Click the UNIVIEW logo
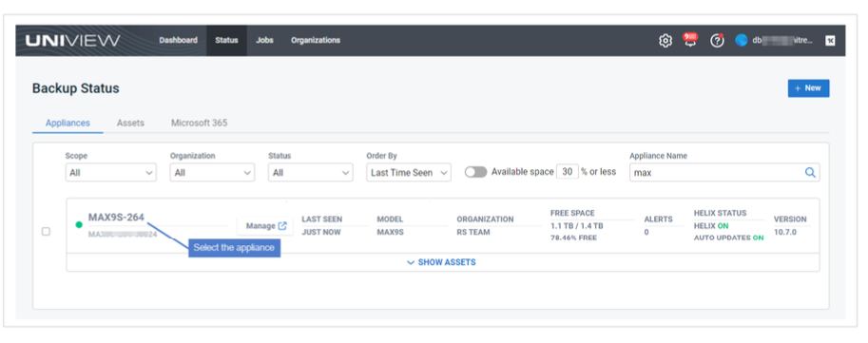Screen dimensions: 868x343 coord(72,41)
